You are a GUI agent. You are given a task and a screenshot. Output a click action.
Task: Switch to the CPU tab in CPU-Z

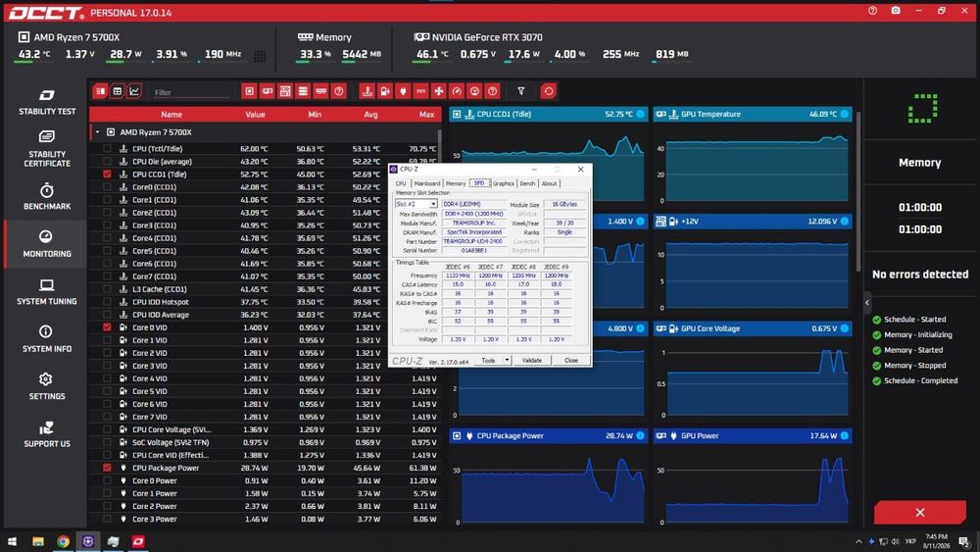401,183
